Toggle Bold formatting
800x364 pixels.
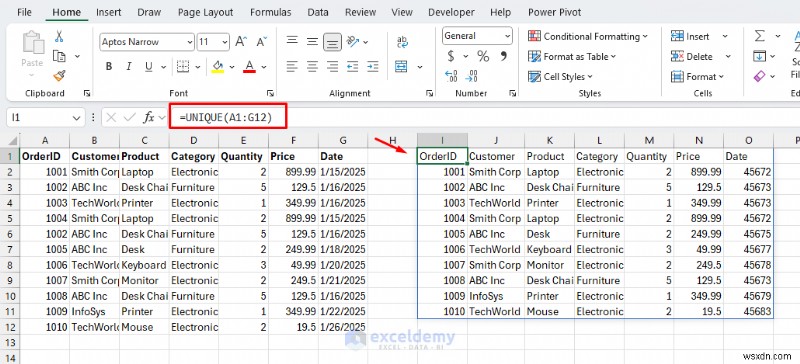[x=109, y=66]
